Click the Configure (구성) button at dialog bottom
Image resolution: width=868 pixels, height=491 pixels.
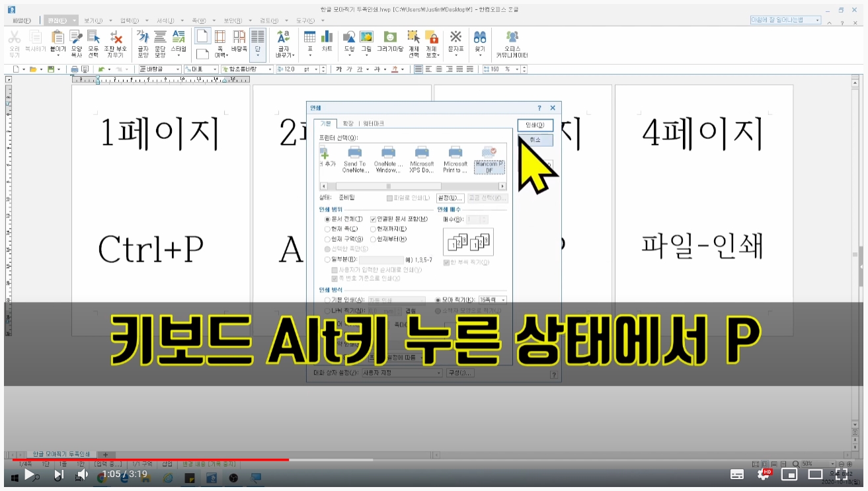[460, 373]
